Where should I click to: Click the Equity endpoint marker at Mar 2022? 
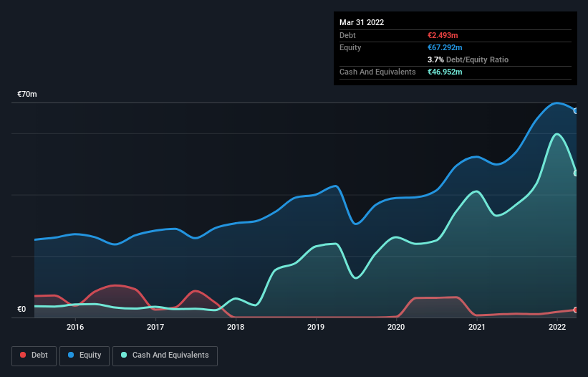click(576, 111)
